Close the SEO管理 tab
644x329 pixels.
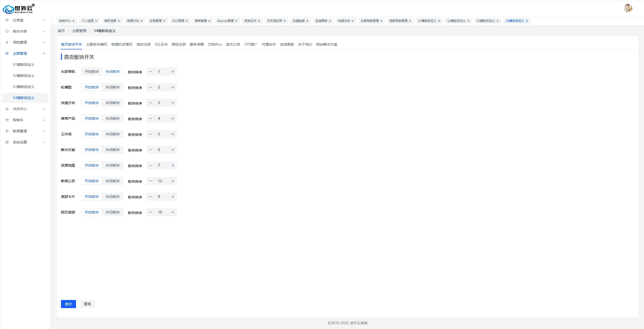pyautogui.click(x=187, y=21)
